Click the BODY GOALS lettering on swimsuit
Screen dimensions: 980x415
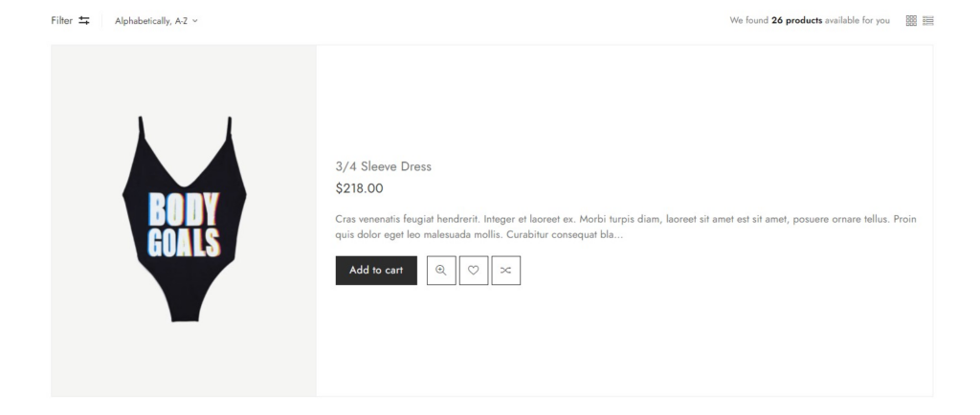pos(184,226)
